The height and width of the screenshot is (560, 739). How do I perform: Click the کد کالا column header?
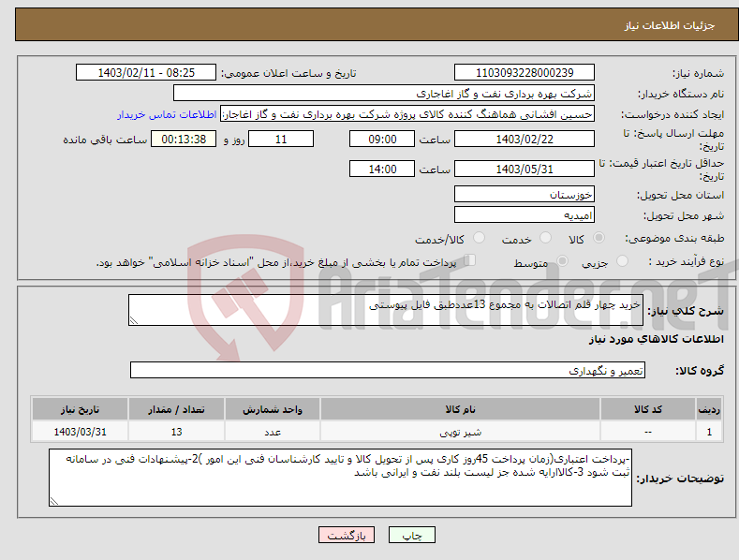tap(647, 409)
